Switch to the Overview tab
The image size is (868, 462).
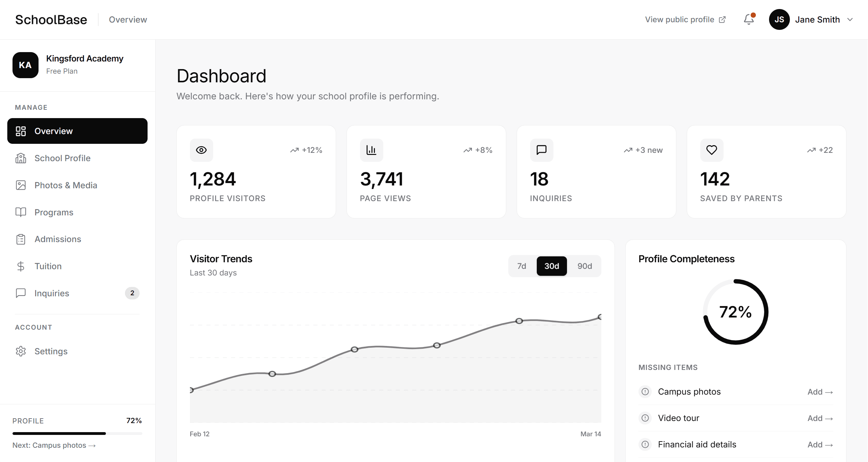127,19
